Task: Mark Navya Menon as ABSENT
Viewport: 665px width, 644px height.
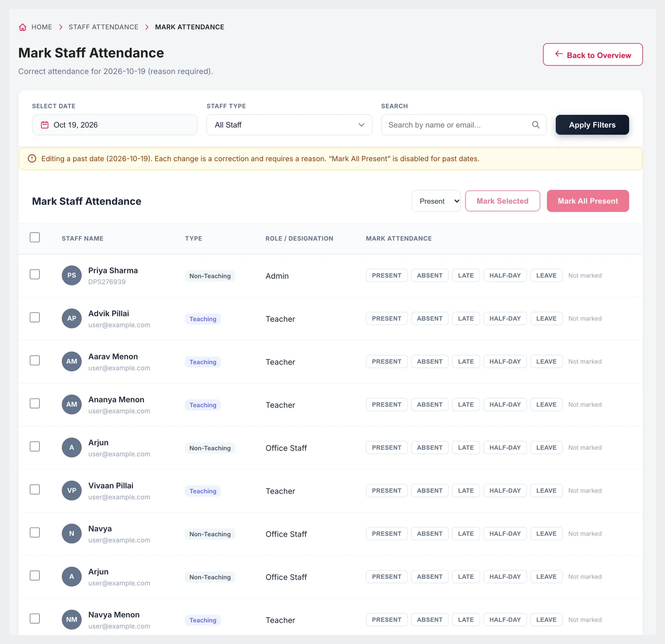Action: (x=430, y=620)
